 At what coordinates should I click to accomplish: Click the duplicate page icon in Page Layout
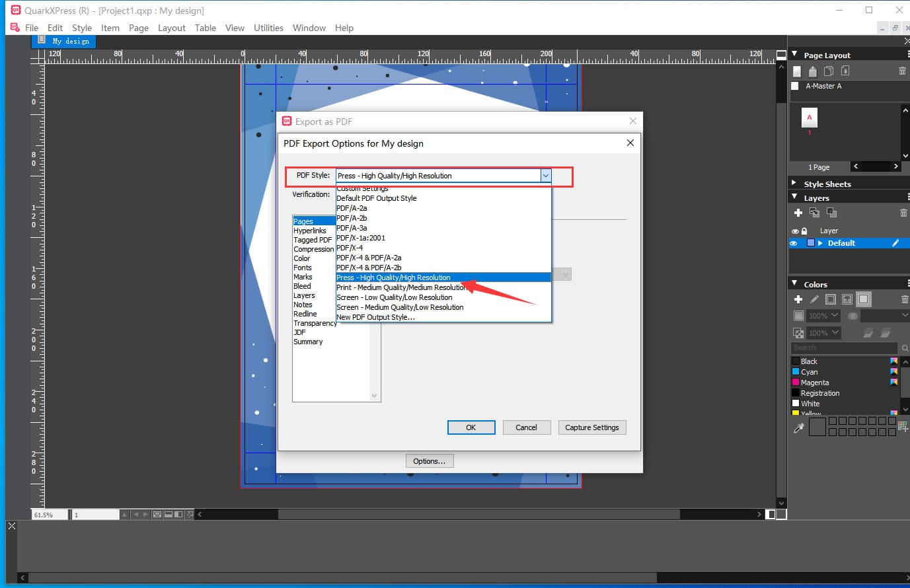pos(828,71)
